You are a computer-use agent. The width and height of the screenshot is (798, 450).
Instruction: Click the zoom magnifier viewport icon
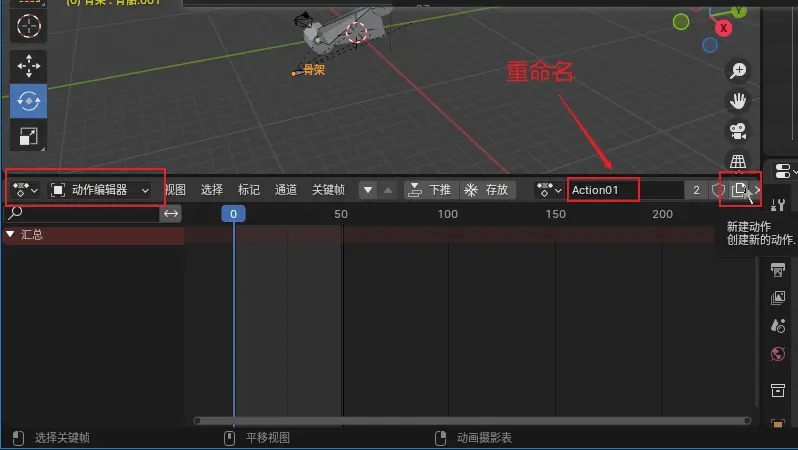click(x=738, y=71)
